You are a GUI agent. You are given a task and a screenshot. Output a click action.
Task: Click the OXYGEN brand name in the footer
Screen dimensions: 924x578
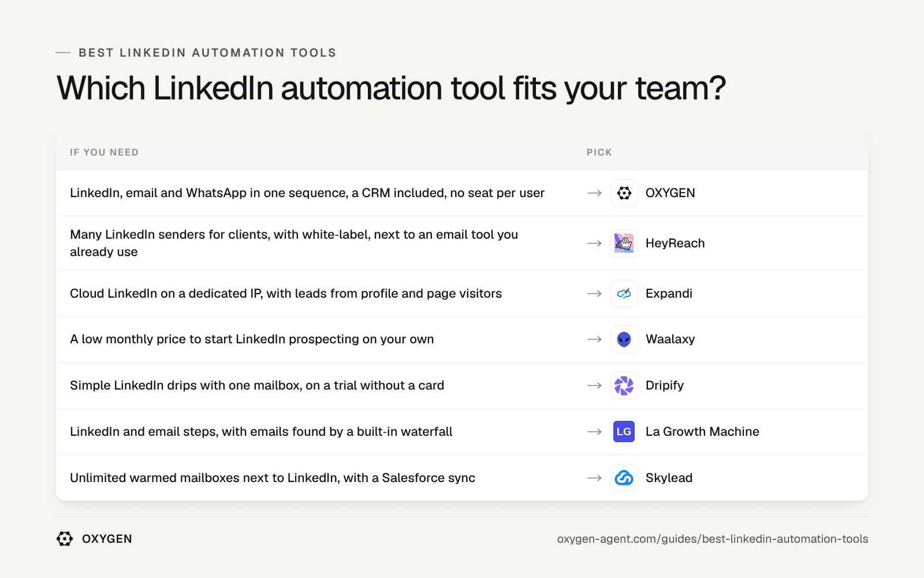[107, 539]
